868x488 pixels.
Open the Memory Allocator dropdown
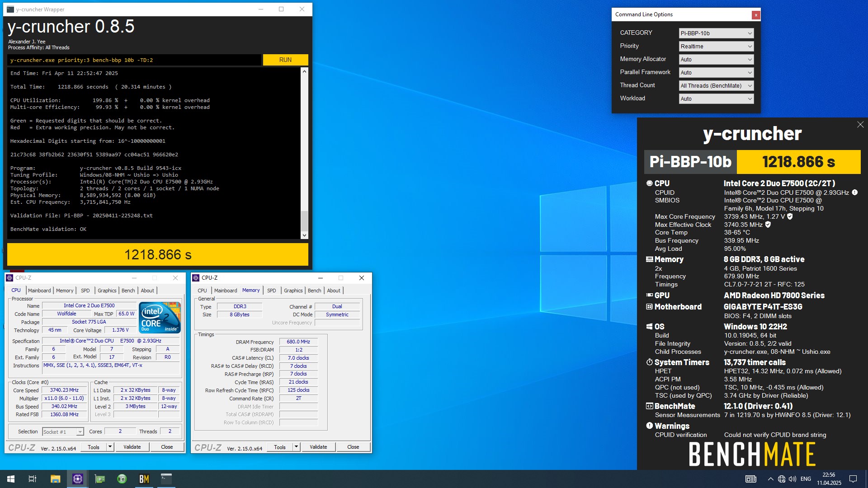coord(717,60)
